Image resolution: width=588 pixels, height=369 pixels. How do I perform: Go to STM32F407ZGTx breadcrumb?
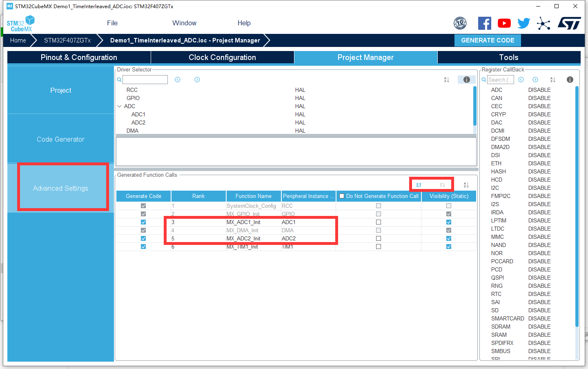tap(67, 40)
